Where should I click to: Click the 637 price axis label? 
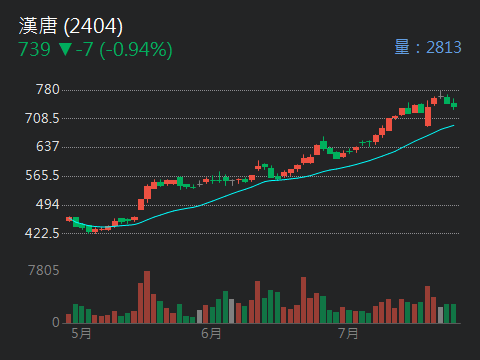click(48, 146)
